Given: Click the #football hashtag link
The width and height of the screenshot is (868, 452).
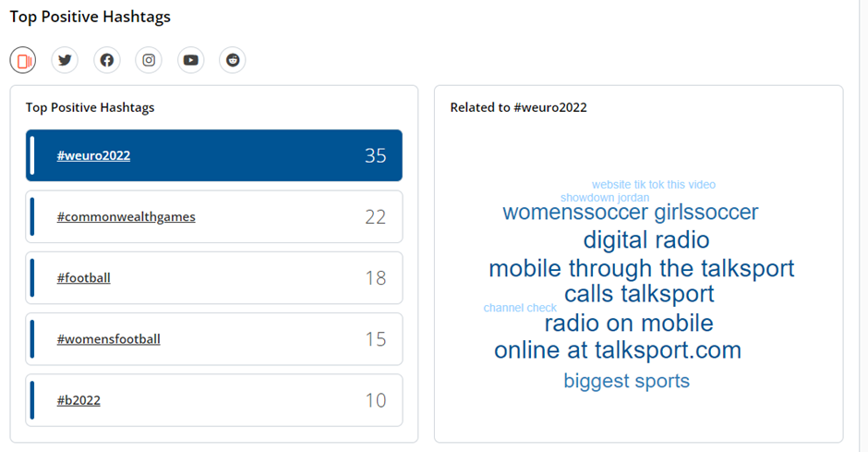Looking at the screenshot, I should coord(83,277).
